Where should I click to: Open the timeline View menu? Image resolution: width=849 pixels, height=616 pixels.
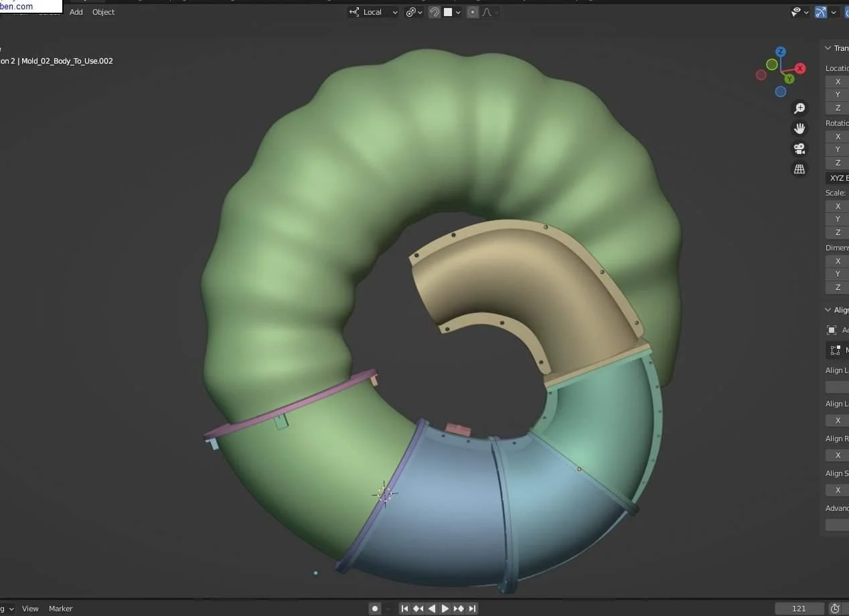click(30, 609)
